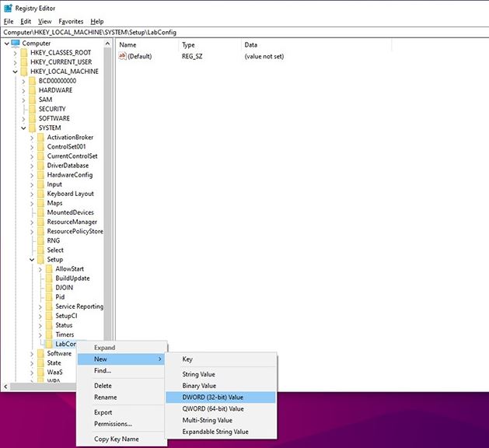Expand the HKEY_CLASSES_ROOT node
This screenshot has width=489, height=448.
(x=15, y=53)
